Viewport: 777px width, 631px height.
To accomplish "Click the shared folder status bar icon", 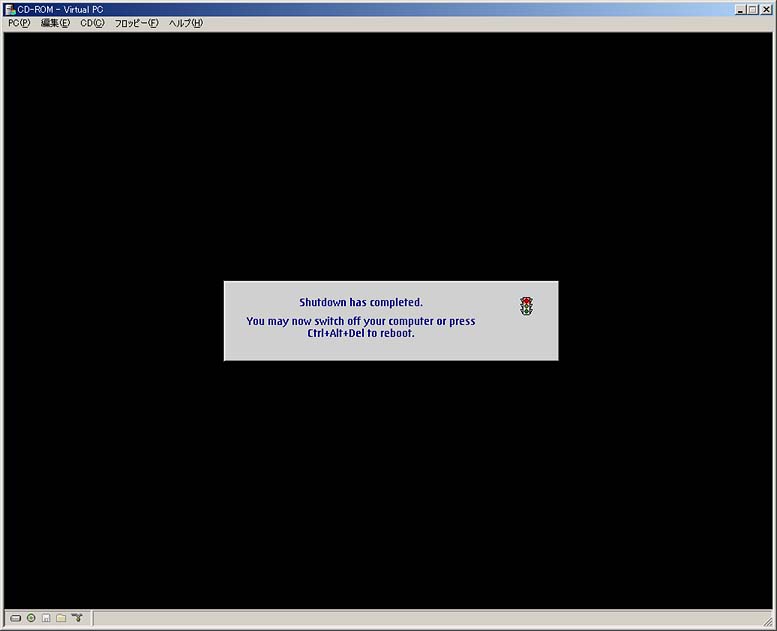I will click(x=61, y=618).
